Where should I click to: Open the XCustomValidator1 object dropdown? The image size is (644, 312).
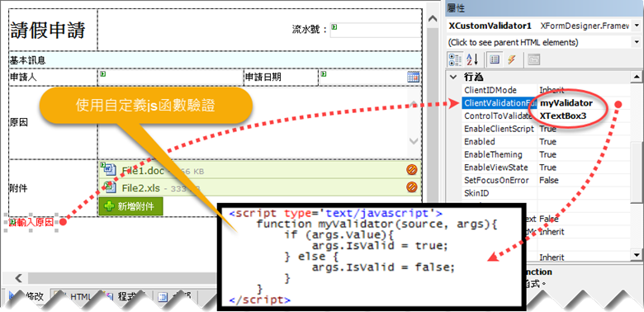tap(637, 26)
